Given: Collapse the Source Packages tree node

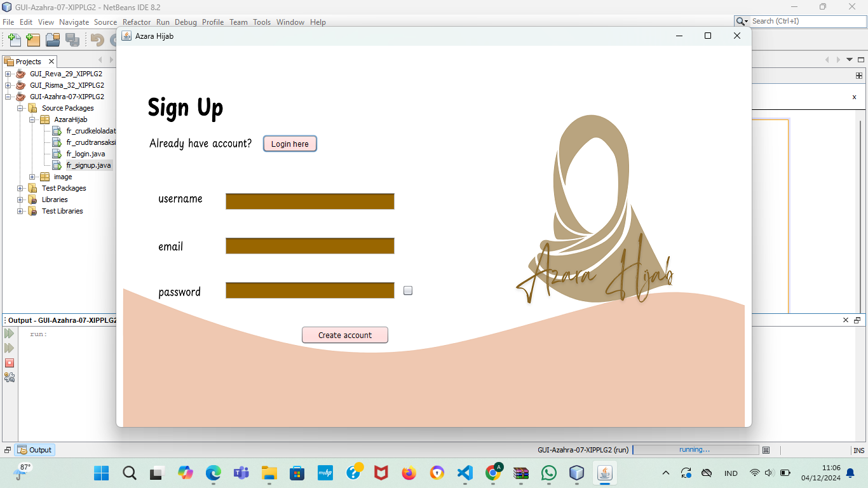Looking at the screenshot, I should pyautogui.click(x=20, y=108).
